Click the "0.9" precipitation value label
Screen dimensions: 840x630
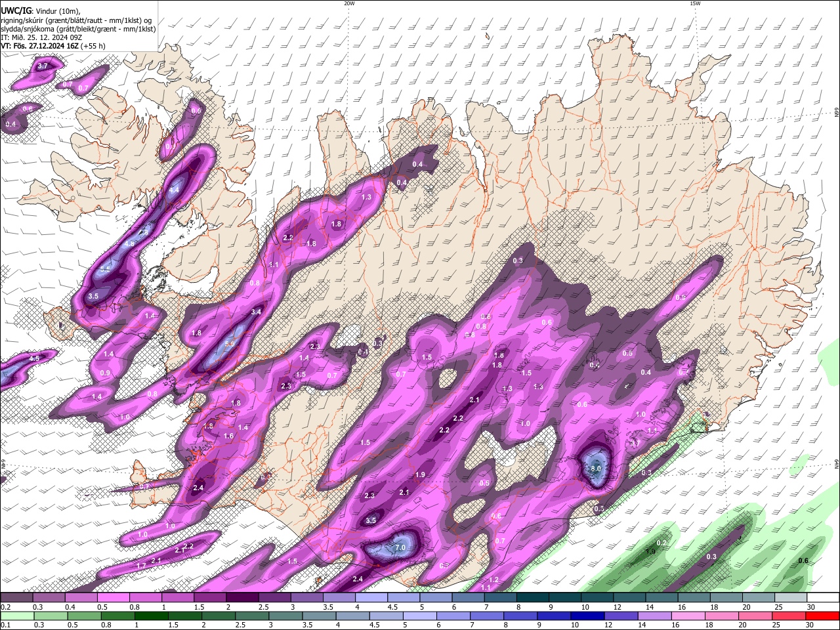pos(105,373)
